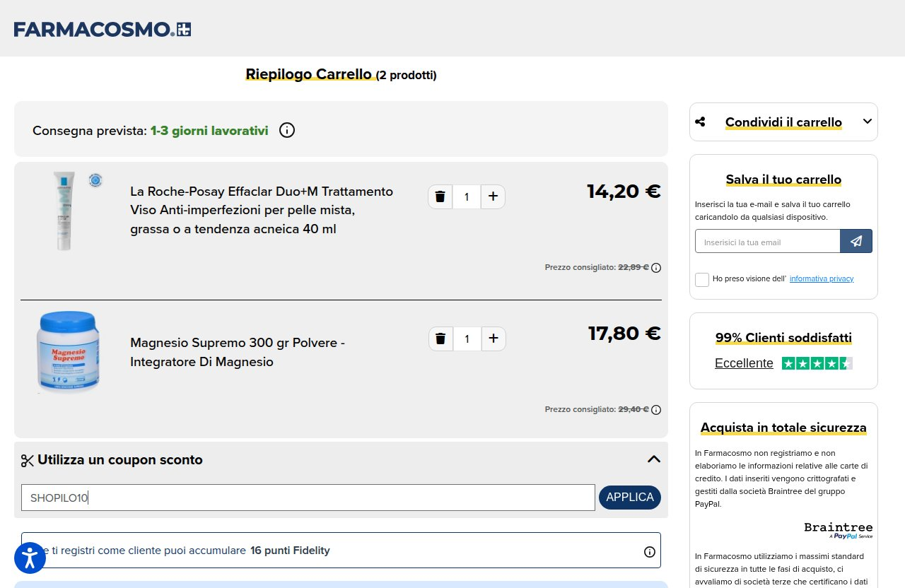Tick the informativa privacy checkbox
The image size is (905, 588).
tap(702, 279)
